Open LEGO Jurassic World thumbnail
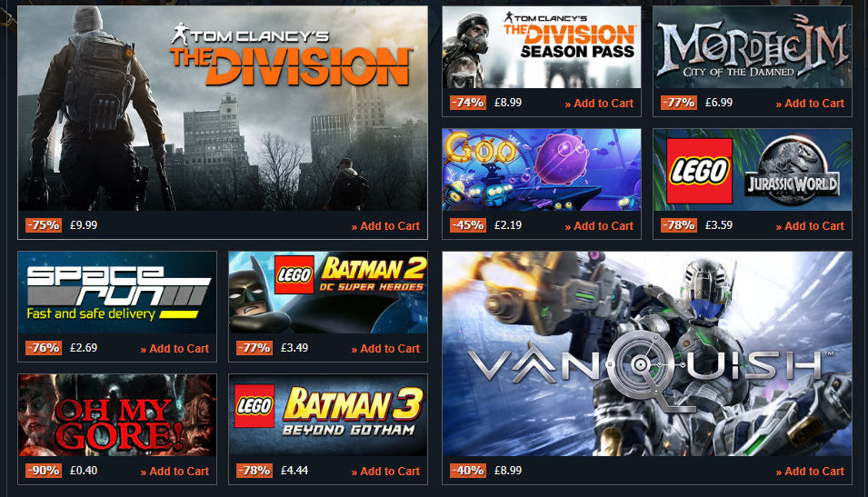 [753, 170]
